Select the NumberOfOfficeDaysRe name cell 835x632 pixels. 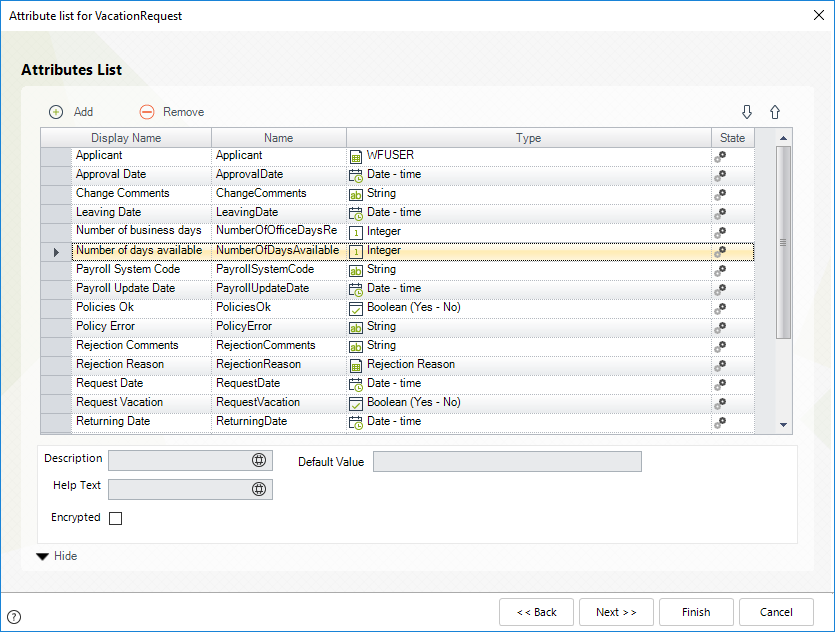[279, 231]
